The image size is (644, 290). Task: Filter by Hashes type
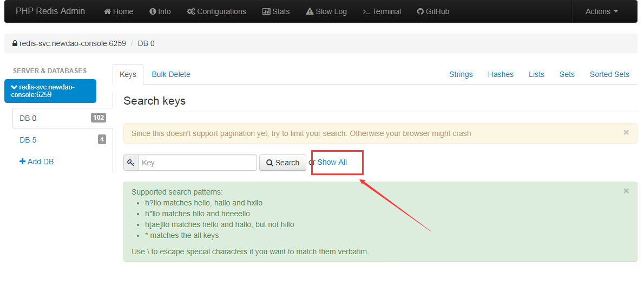click(500, 74)
